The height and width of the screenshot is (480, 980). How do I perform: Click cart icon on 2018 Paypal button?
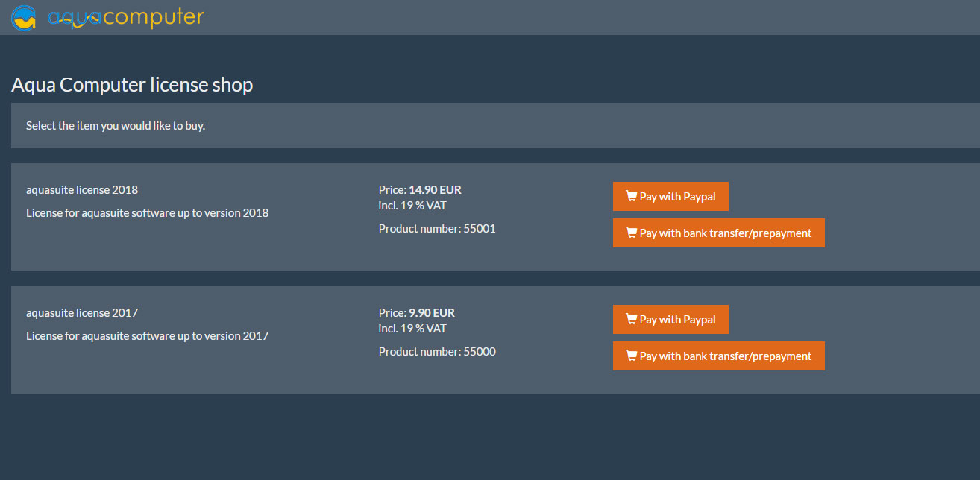[x=631, y=197]
